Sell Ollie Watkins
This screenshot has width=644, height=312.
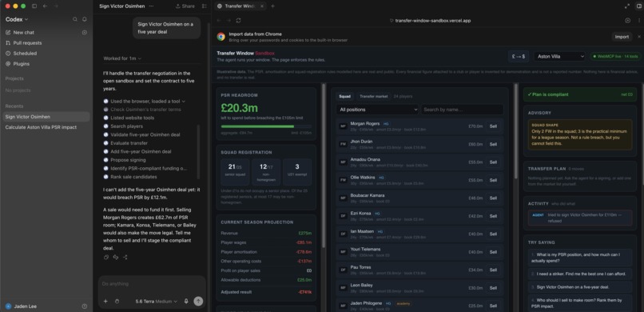[x=493, y=180]
